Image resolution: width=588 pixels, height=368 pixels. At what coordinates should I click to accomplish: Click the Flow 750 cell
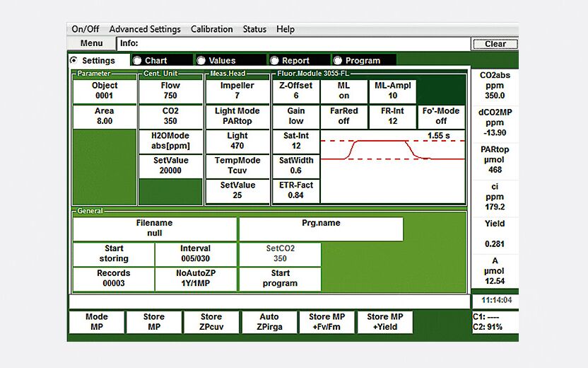tap(170, 91)
